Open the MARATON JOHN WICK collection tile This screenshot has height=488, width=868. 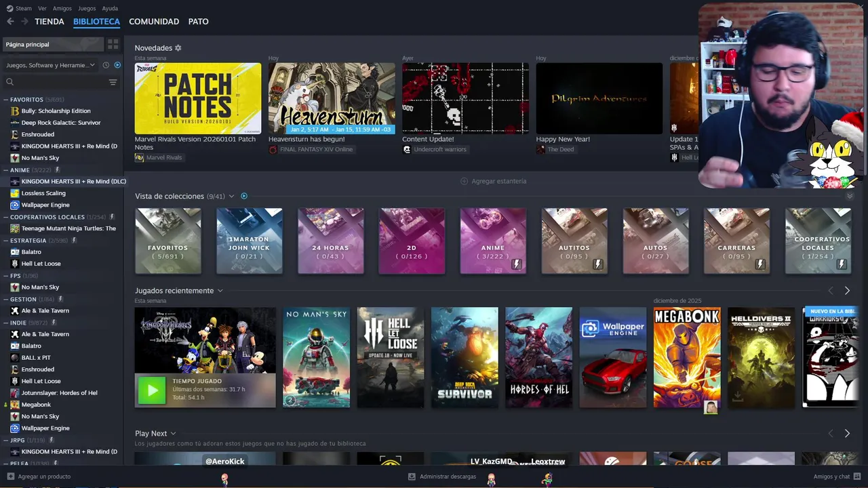point(249,241)
